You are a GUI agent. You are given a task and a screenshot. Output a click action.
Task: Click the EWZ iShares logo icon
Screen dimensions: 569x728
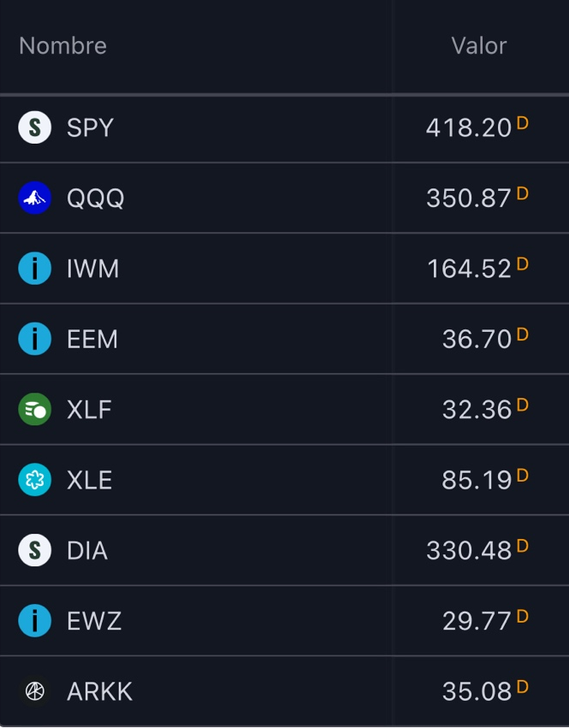34,621
